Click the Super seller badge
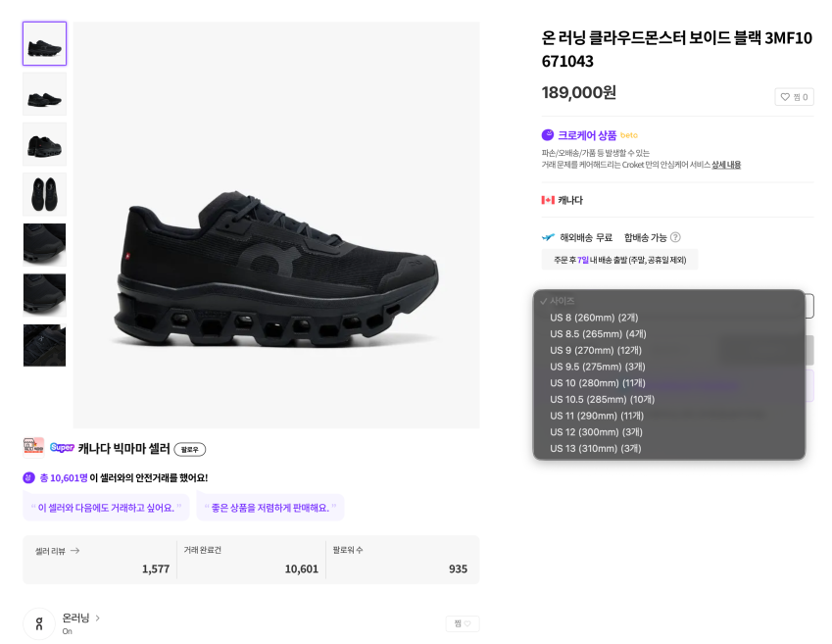 pos(62,448)
